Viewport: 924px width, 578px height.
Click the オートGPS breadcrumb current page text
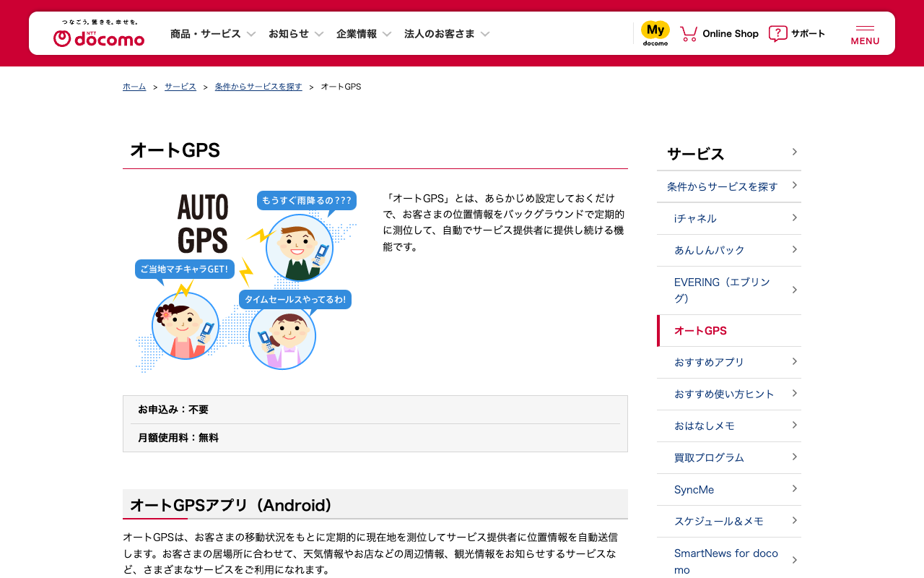tap(341, 87)
